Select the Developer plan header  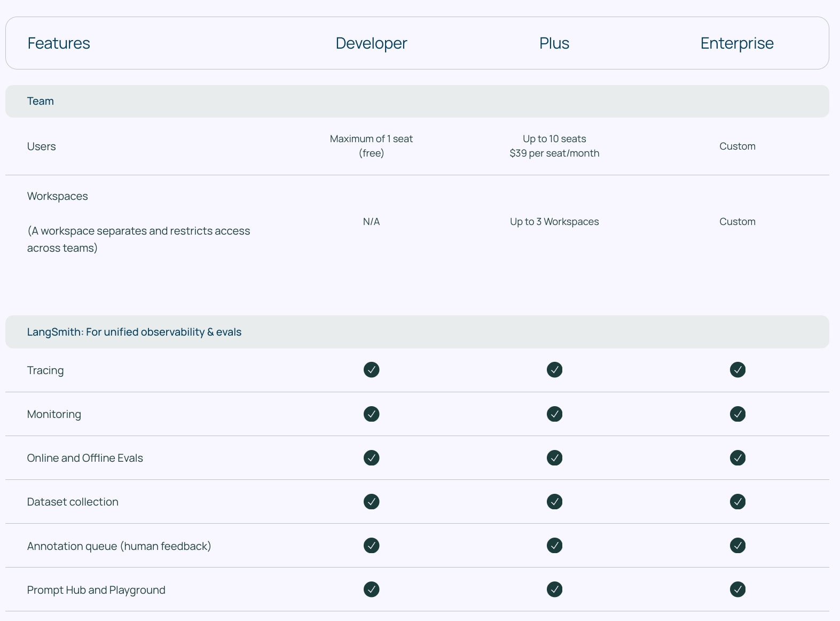(x=371, y=43)
